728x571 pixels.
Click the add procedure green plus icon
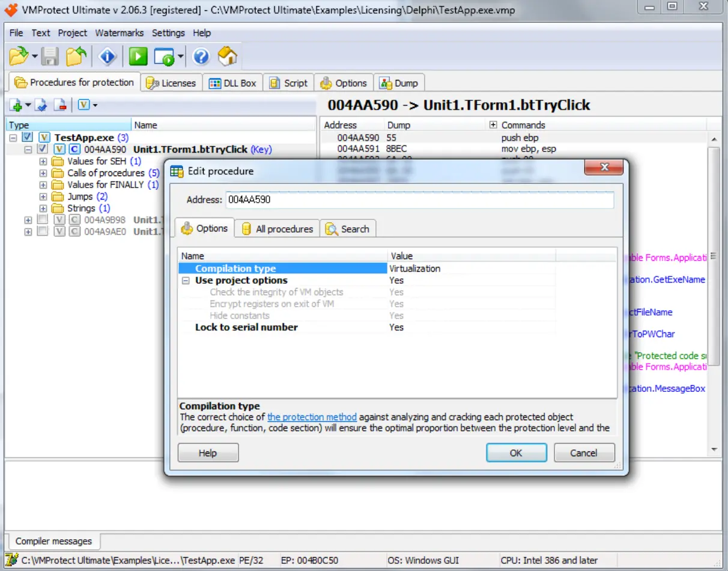pos(16,105)
